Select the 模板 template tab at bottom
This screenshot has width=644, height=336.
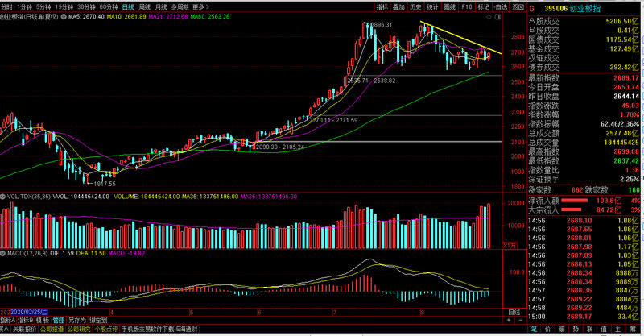point(44,321)
